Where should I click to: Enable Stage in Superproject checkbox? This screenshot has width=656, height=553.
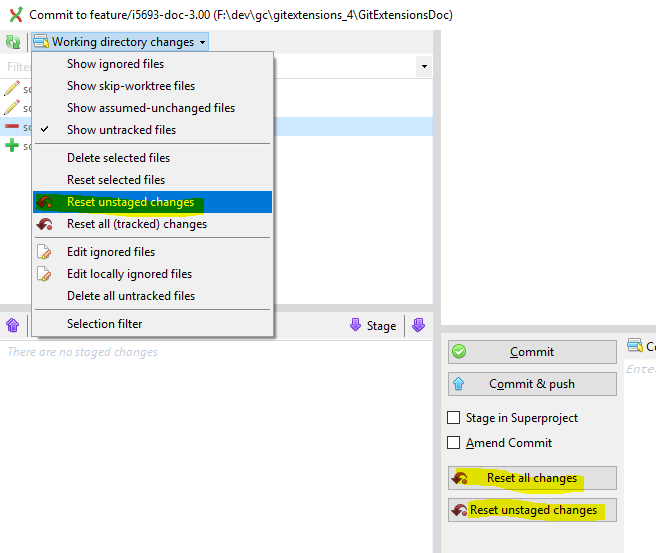coord(454,417)
